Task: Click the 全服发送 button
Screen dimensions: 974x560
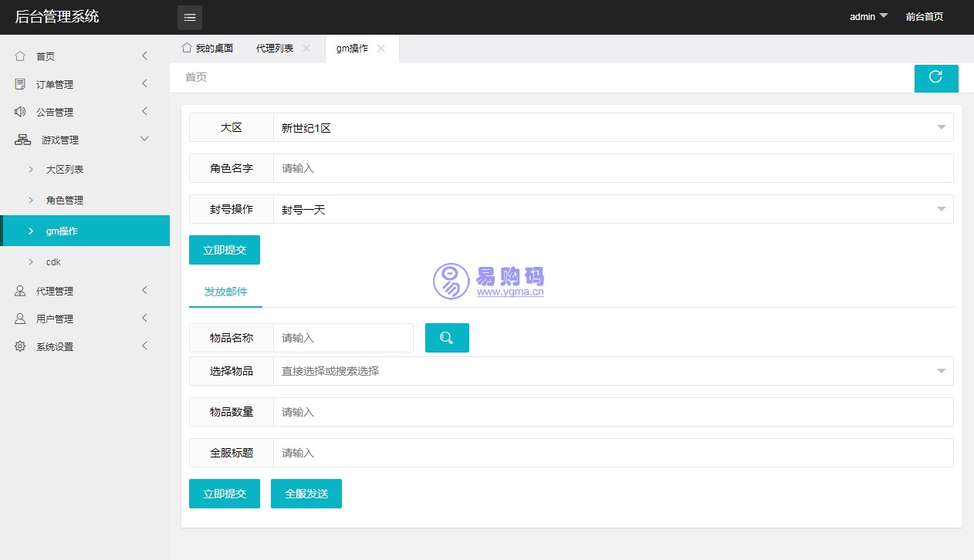Action: coord(306,494)
